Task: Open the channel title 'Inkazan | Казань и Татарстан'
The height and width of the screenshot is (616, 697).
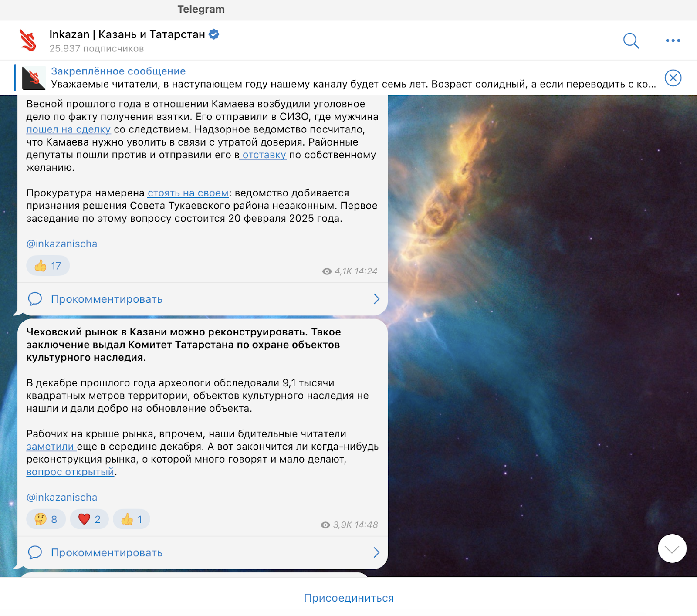Action: pyautogui.click(x=127, y=34)
